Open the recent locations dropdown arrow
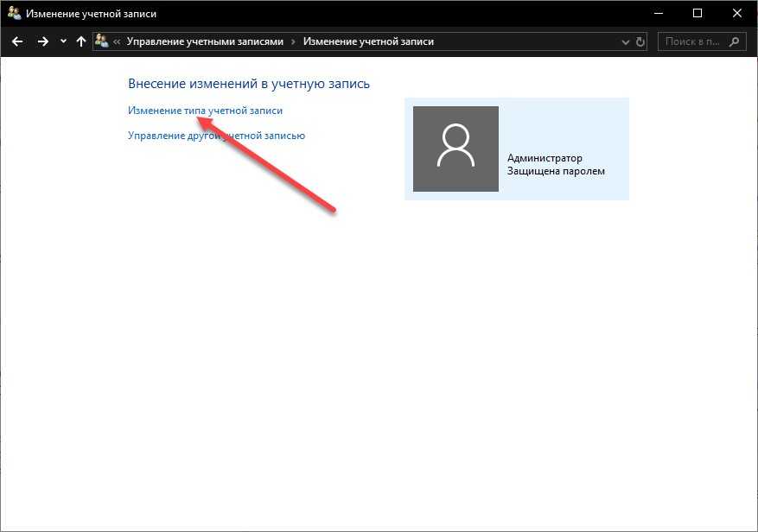The height and width of the screenshot is (532, 758). click(63, 41)
